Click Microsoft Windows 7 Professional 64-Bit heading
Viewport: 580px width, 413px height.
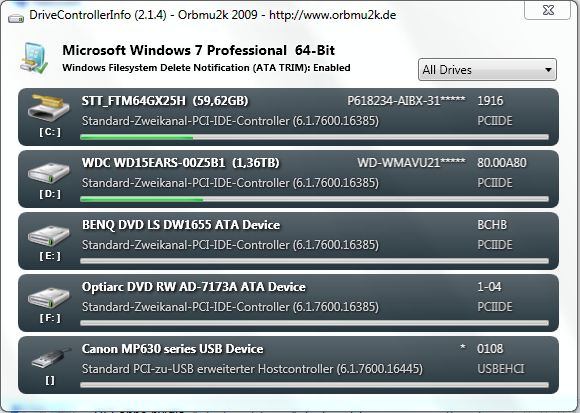click(x=199, y=50)
